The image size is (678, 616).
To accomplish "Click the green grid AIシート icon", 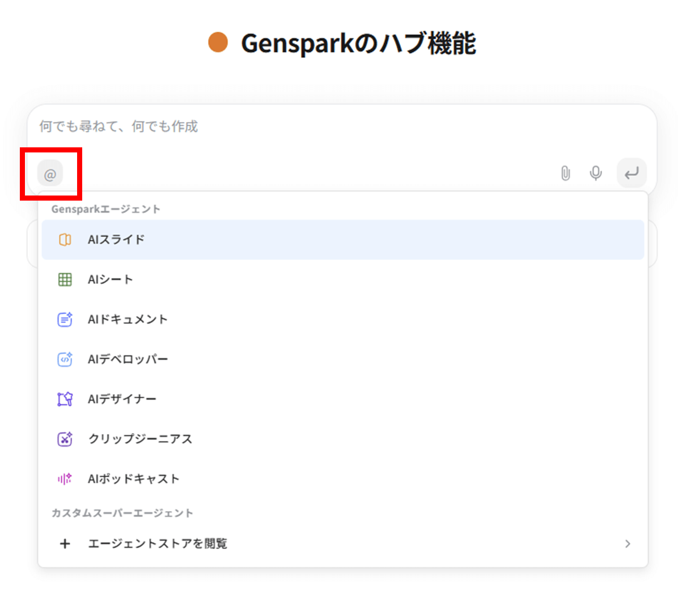I will [x=65, y=279].
